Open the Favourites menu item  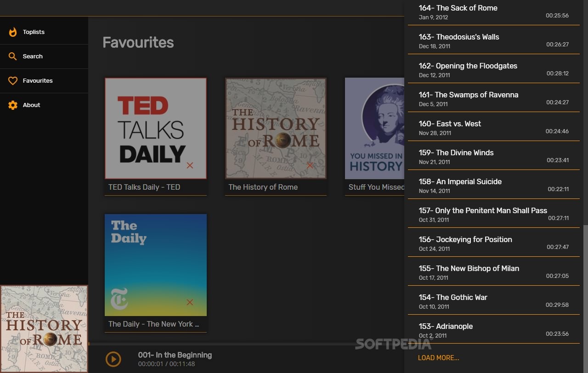click(44, 81)
